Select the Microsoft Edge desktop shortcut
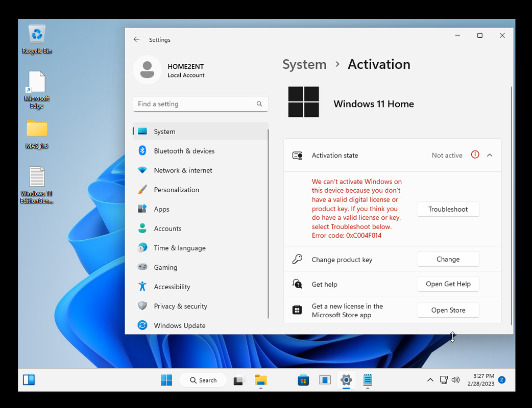 tap(37, 90)
